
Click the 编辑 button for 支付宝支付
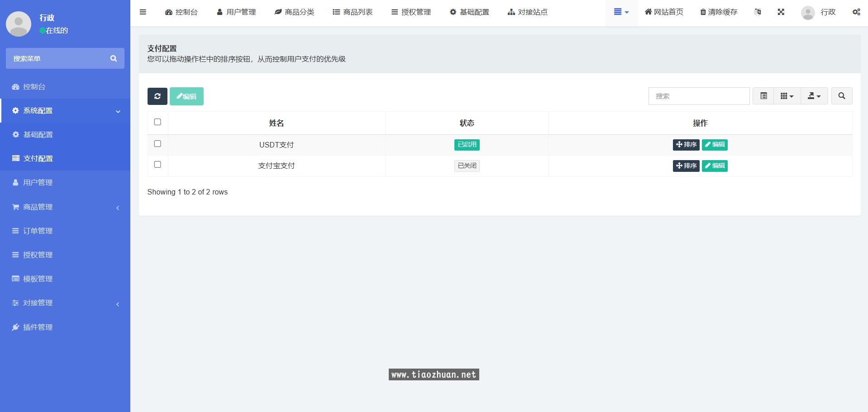[x=714, y=166]
